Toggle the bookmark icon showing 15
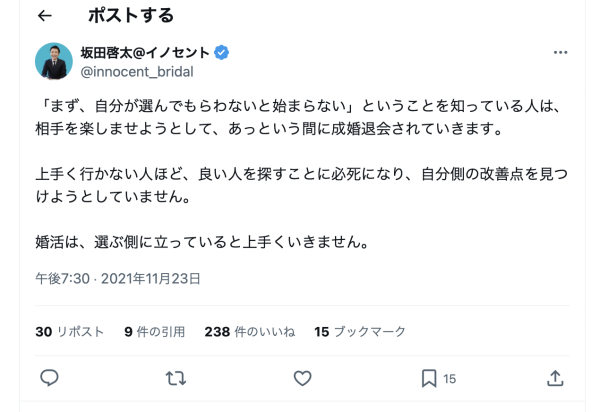 tap(429, 378)
